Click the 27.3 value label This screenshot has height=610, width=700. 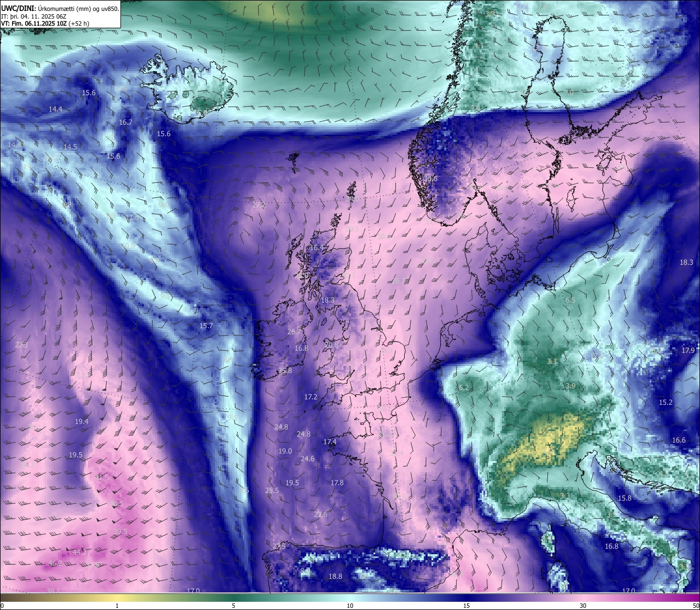tap(21, 345)
